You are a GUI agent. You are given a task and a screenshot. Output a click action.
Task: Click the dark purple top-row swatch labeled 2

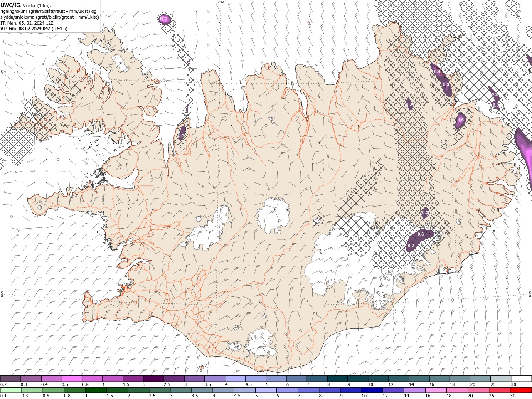tap(153, 379)
